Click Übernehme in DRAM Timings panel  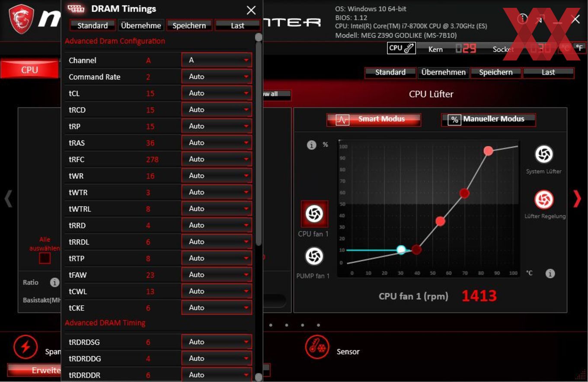141,26
